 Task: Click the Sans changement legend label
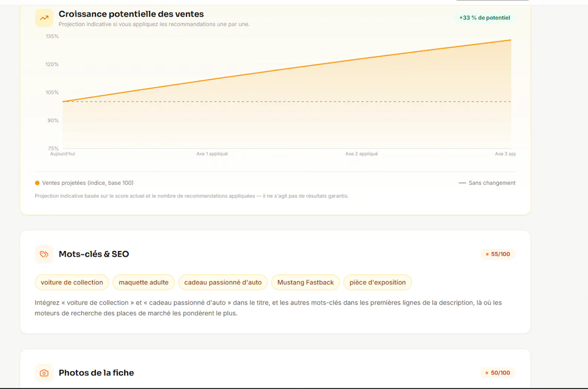tap(492, 183)
